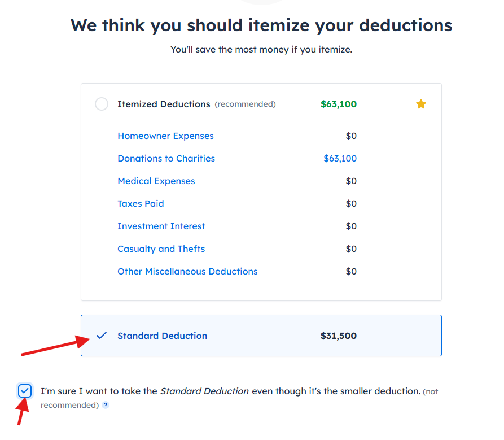Viewport: 504px width, 440px height.
Task: Click the $31,500 standard deduction amount
Action: 338,336
